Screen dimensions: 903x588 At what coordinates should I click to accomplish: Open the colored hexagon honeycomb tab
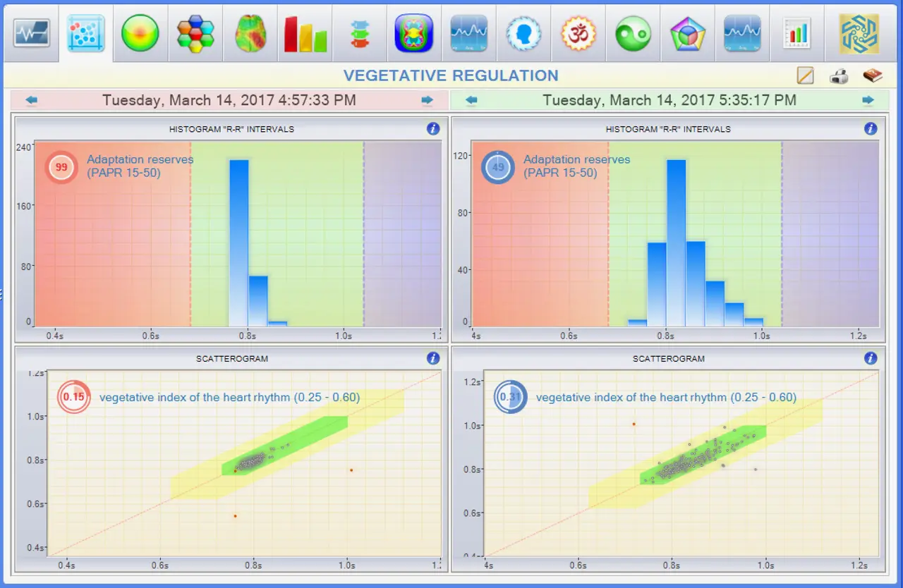(x=195, y=33)
